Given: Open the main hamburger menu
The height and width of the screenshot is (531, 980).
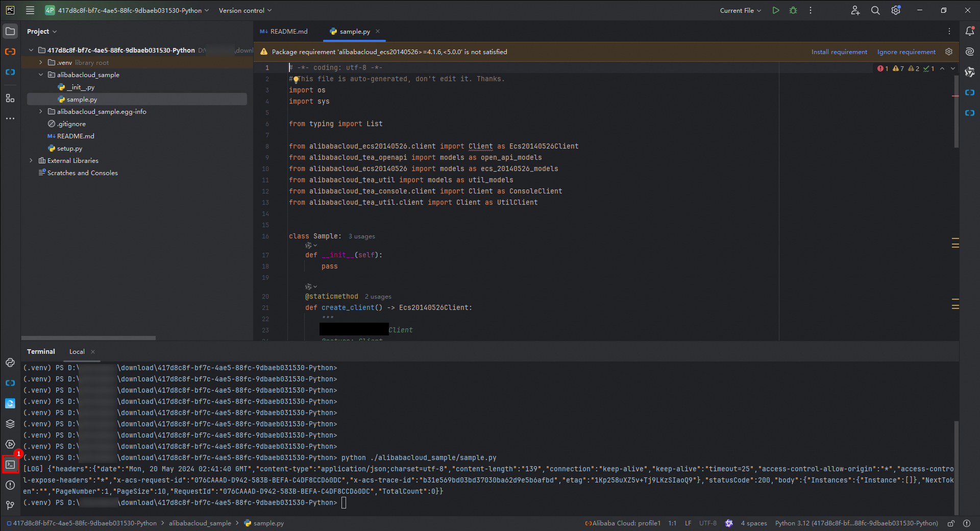Looking at the screenshot, I should click(x=30, y=10).
